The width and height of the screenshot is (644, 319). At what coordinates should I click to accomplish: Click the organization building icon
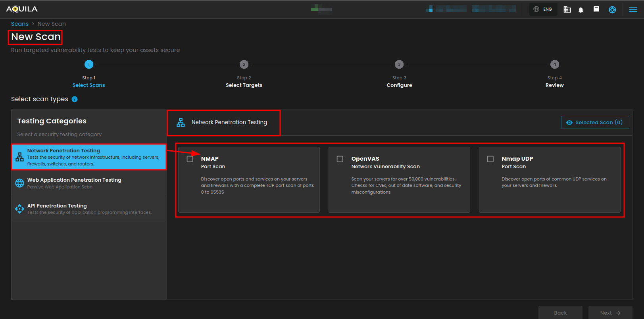point(567,10)
